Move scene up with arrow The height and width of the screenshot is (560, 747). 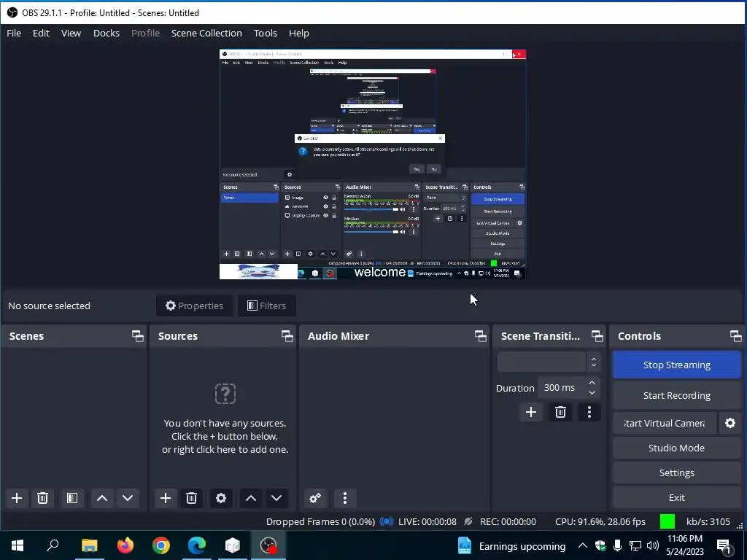pyautogui.click(x=102, y=498)
